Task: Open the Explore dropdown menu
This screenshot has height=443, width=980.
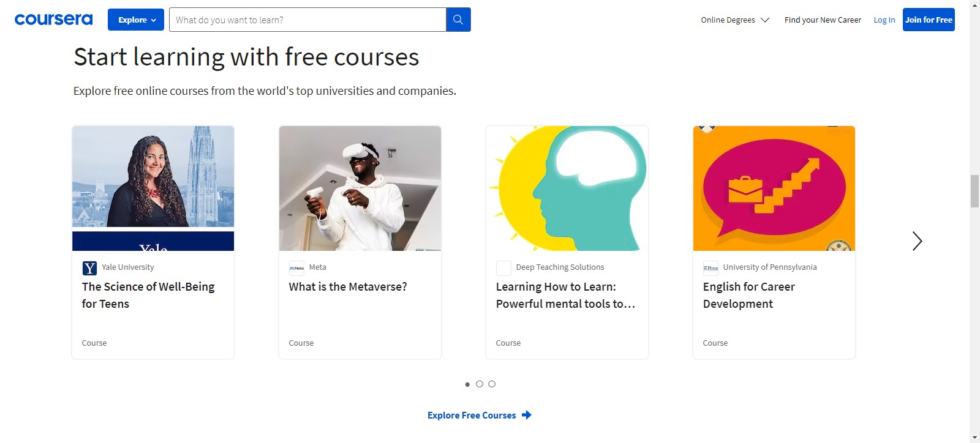Action: tap(136, 20)
